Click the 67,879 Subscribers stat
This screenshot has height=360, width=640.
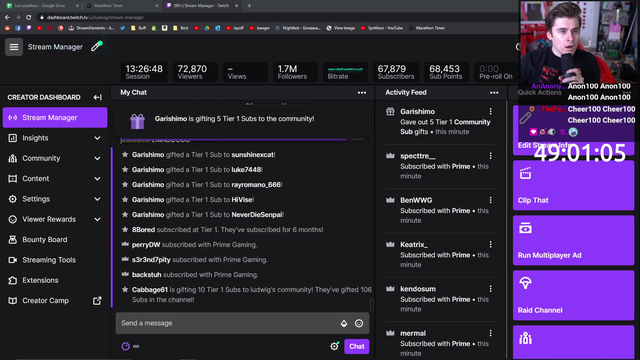[x=396, y=72]
